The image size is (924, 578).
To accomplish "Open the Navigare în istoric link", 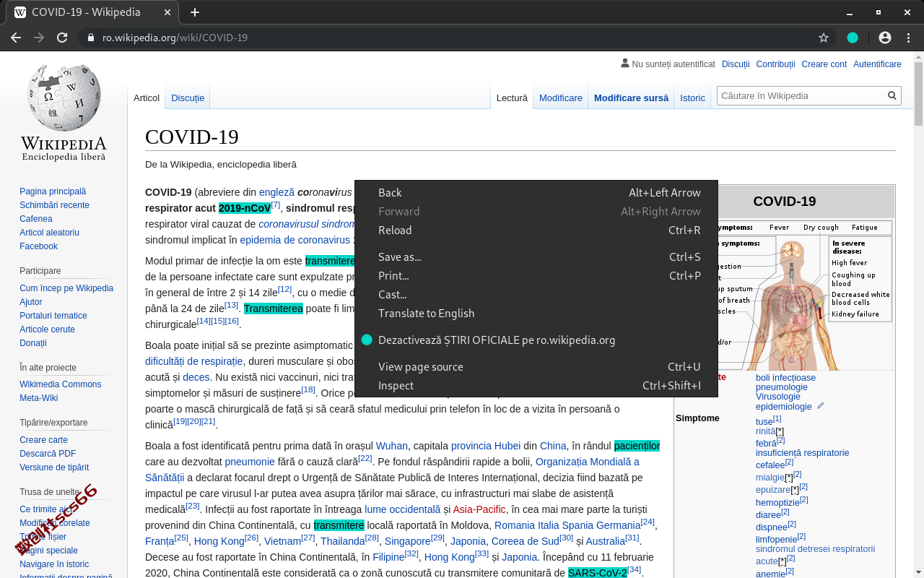I will [x=54, y=564].
